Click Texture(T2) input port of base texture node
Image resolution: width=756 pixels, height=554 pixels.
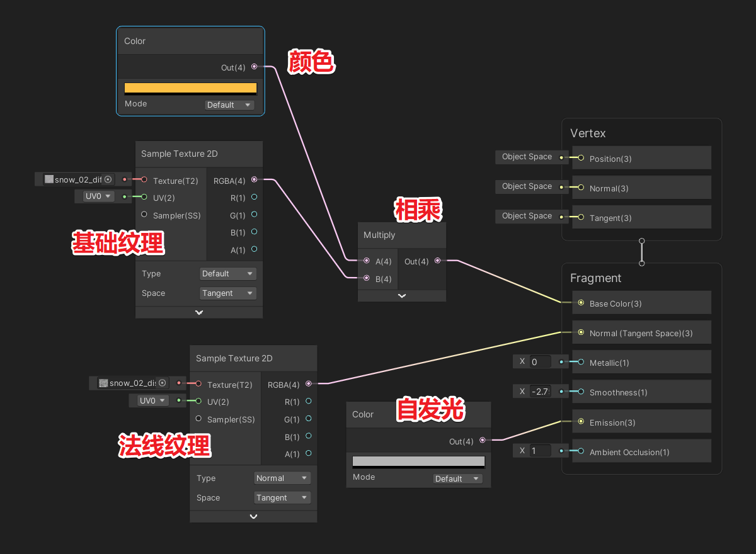144,180
